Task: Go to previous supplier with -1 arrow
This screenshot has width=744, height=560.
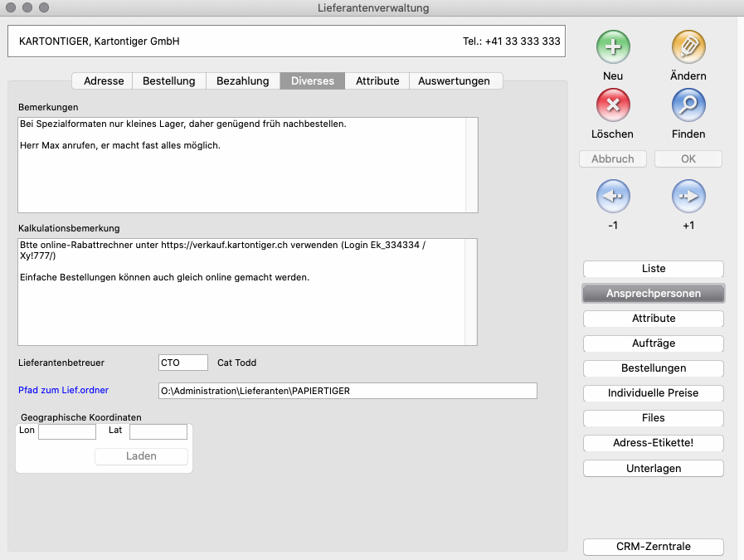Action: pos(613,197)
